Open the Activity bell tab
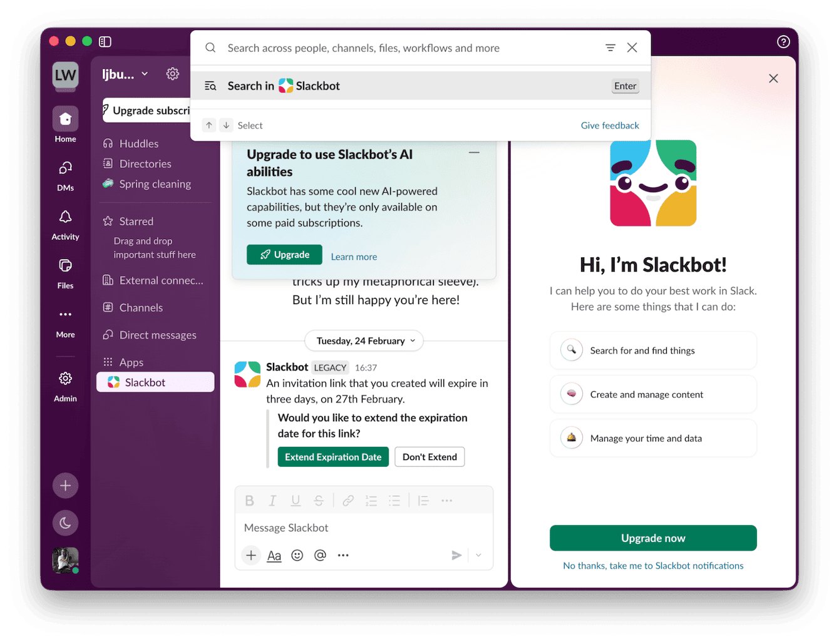 [x=65, y=225]
